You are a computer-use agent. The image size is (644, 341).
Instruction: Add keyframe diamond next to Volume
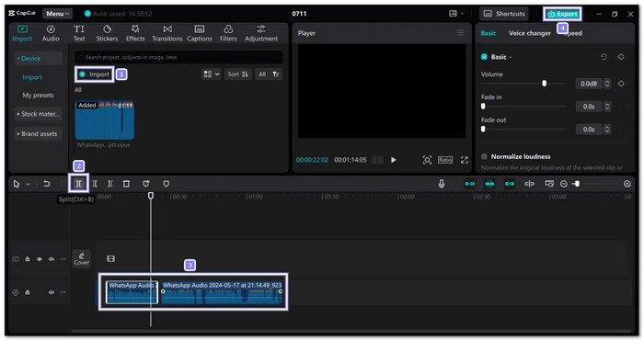621,84
